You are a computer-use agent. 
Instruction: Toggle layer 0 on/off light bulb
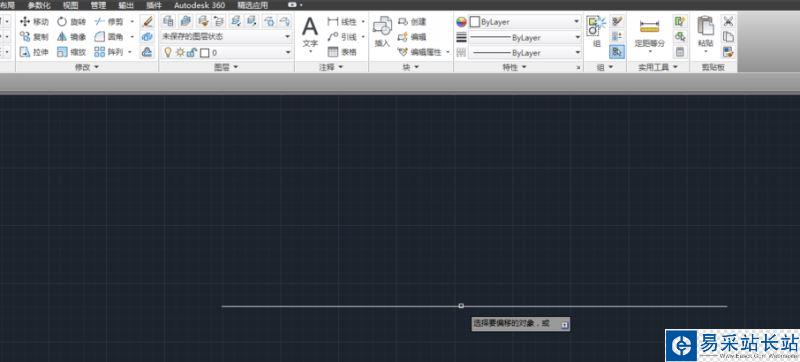(167, 52)
